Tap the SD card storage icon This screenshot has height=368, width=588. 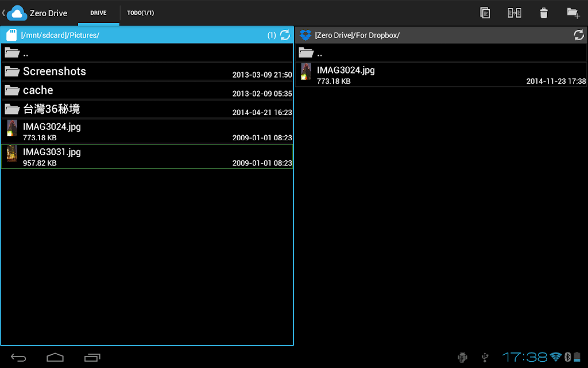[x=11, y=35]
